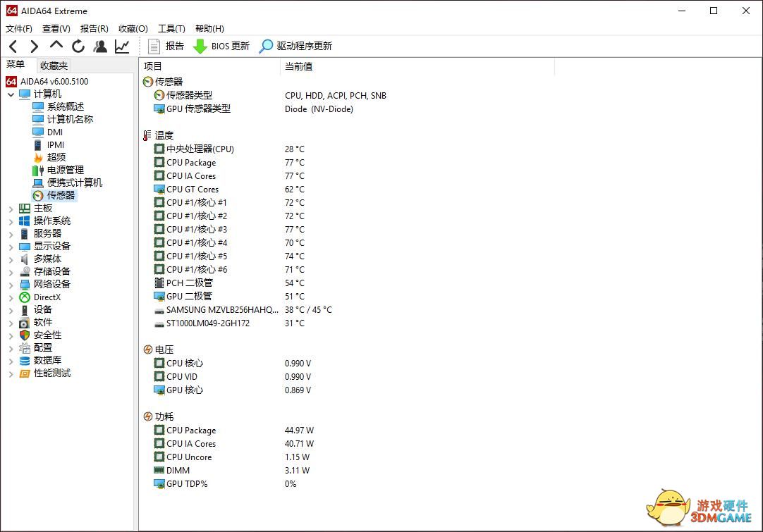Screen dimensions: 763x532
Task: Switch to the 菜单 tab
Action: tap(16, 65)
